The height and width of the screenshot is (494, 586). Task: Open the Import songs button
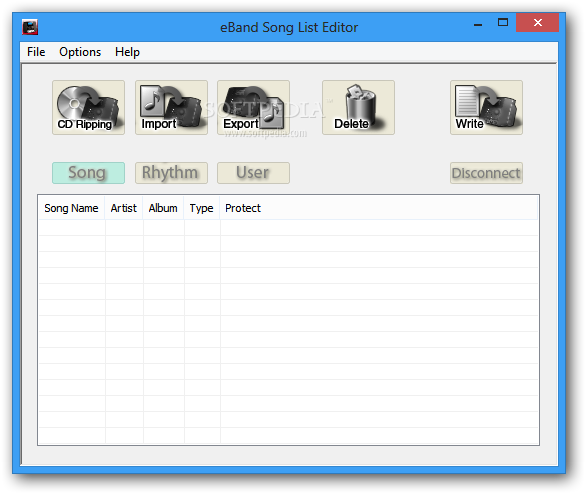171,107
